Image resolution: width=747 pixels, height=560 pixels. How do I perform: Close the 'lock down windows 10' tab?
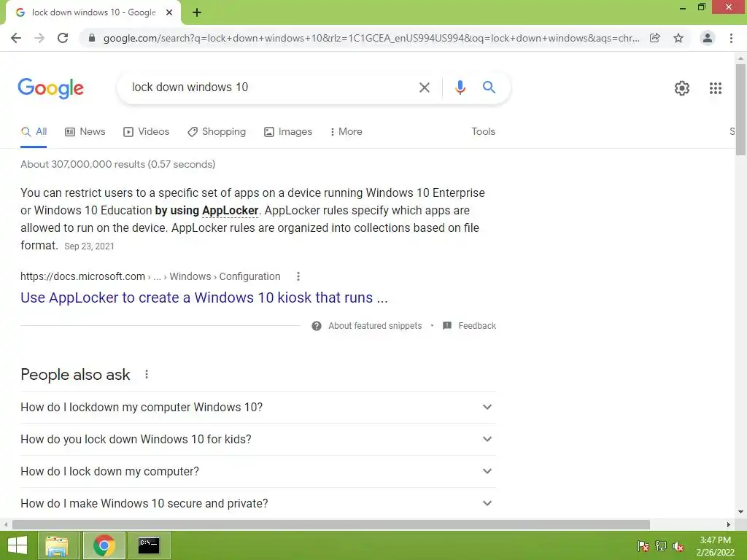pyautogui.click(x=169, y=12)
